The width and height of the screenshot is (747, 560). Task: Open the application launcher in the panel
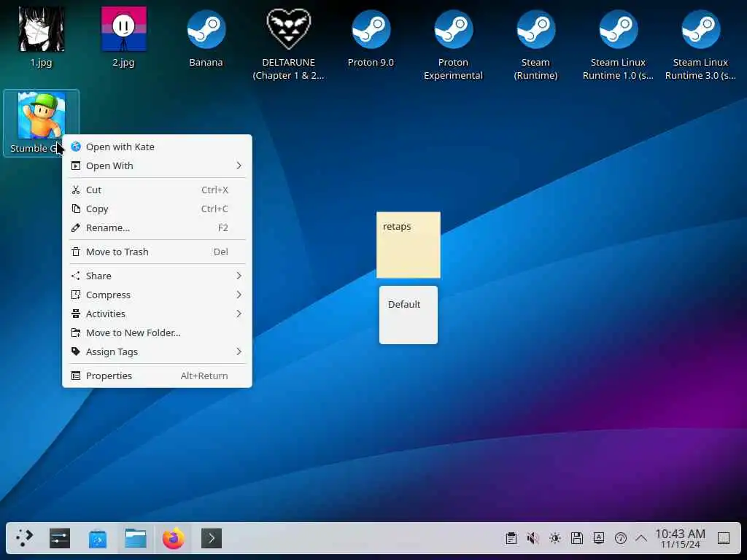tap(24, 538)
